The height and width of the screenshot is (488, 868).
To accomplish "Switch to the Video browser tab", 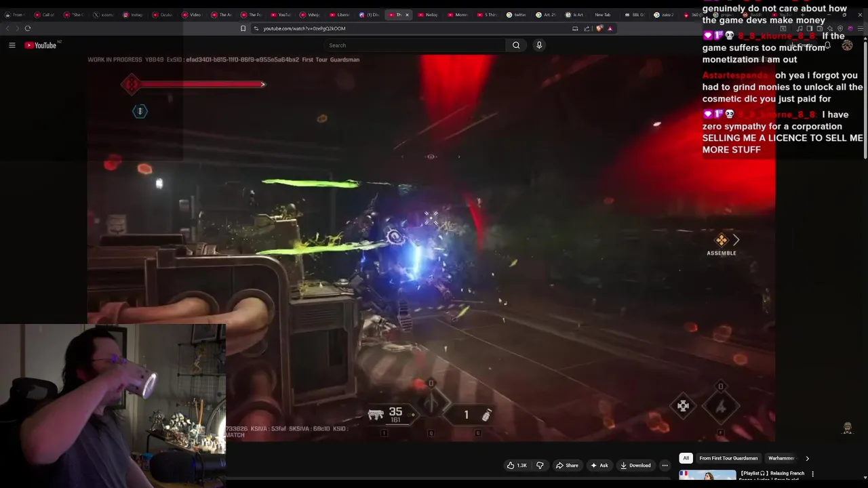I will pyautogui.click(x=192, y=14).
